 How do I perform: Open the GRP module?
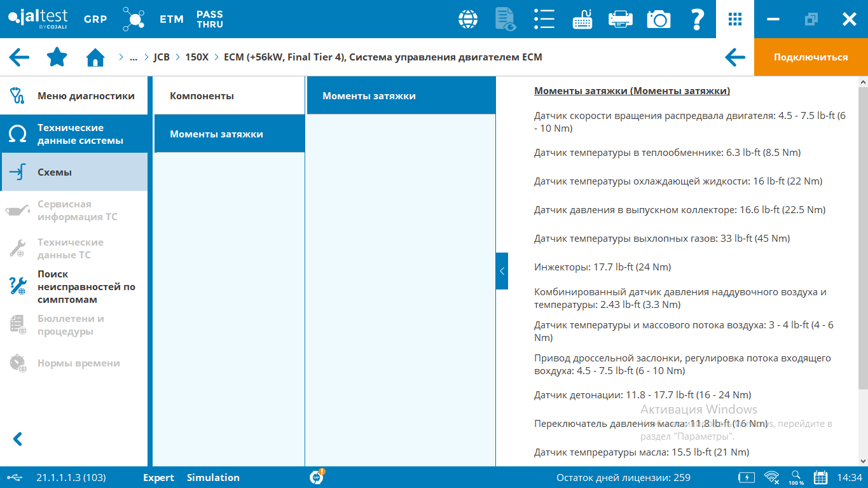(95, 19)
